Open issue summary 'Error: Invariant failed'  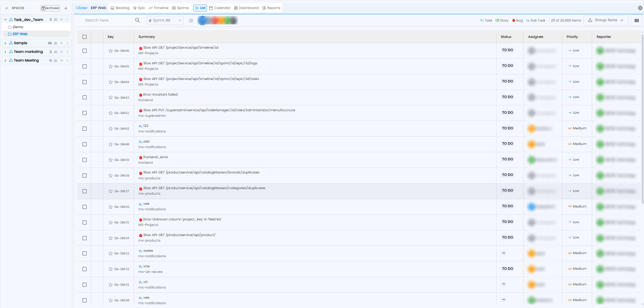[160, 95]
